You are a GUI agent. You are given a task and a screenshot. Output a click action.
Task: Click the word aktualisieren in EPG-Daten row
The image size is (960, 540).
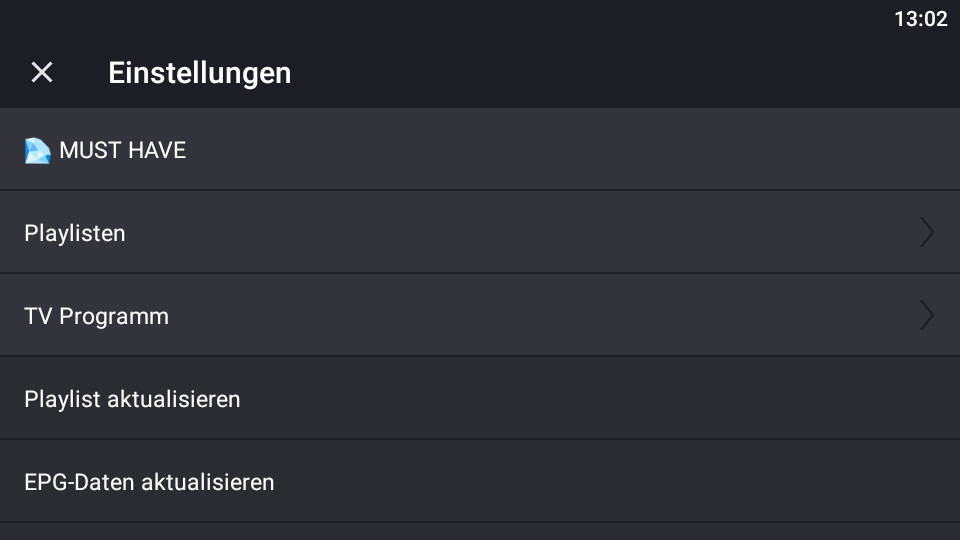[x=208, y=482]
